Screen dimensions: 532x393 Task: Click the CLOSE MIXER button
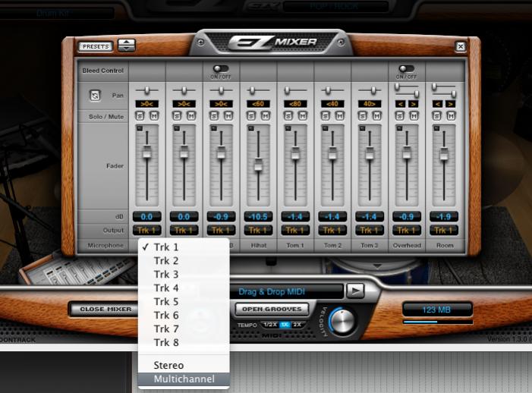pos(105,310)
